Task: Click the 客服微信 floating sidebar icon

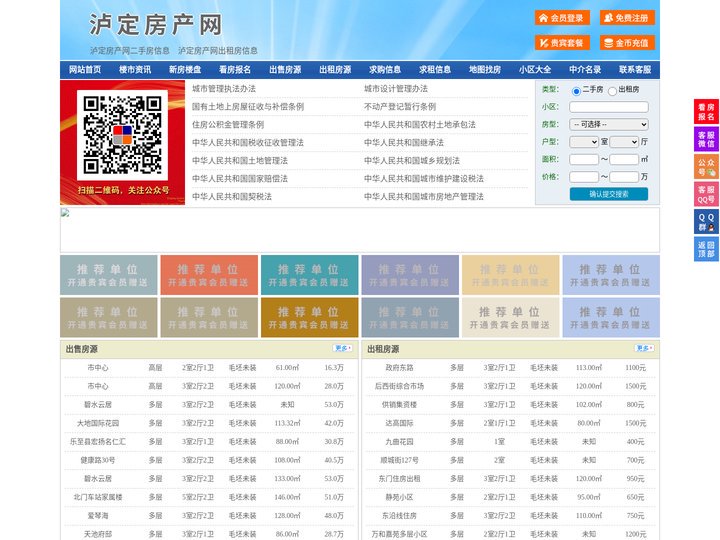Action: 706,139
